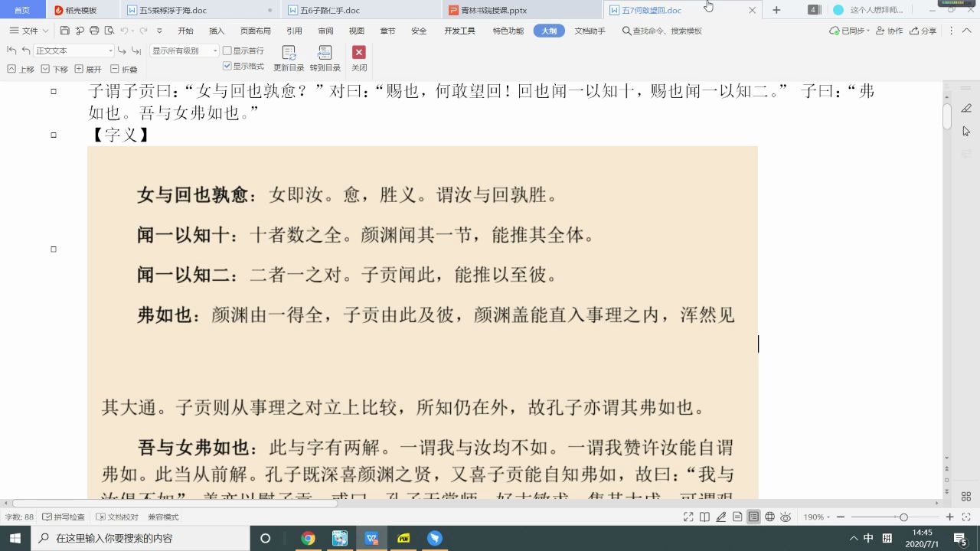Click the search magnifier for 查找命令
The height and width of the screenshot is (551, 980).
(626, 31)
